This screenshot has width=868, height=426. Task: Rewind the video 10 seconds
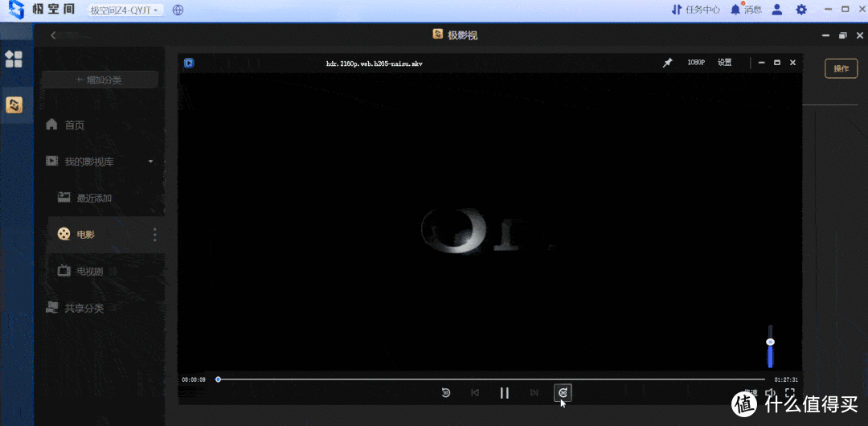[445, 393]
